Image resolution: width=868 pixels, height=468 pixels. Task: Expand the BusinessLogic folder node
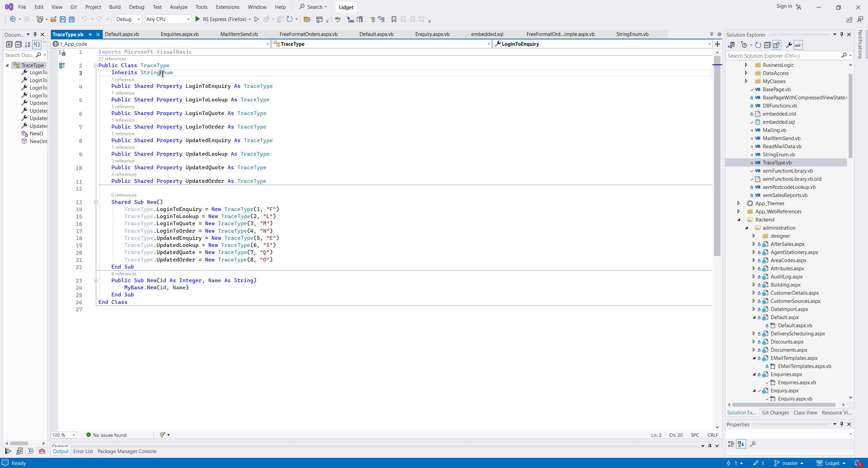coord(746,65)
